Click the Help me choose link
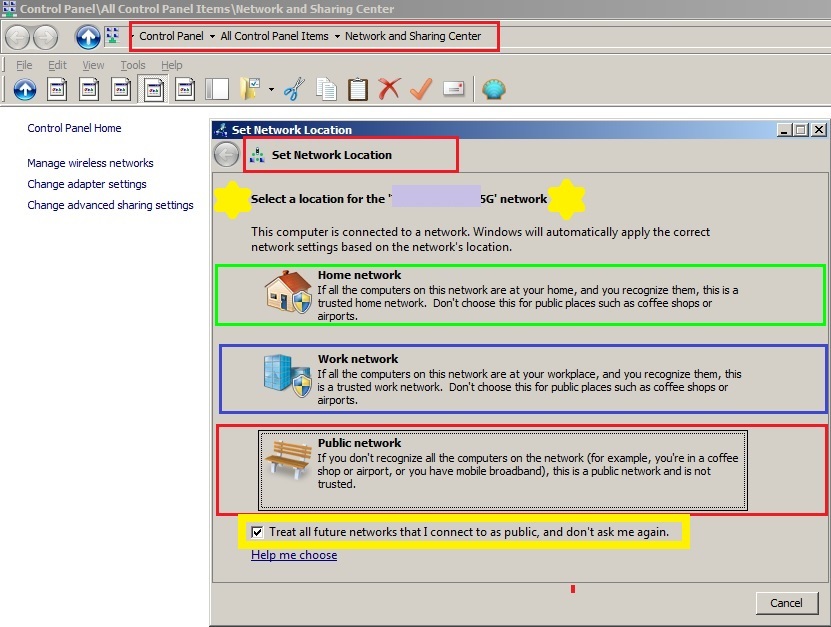831x627 pixels. pos(294,555)
